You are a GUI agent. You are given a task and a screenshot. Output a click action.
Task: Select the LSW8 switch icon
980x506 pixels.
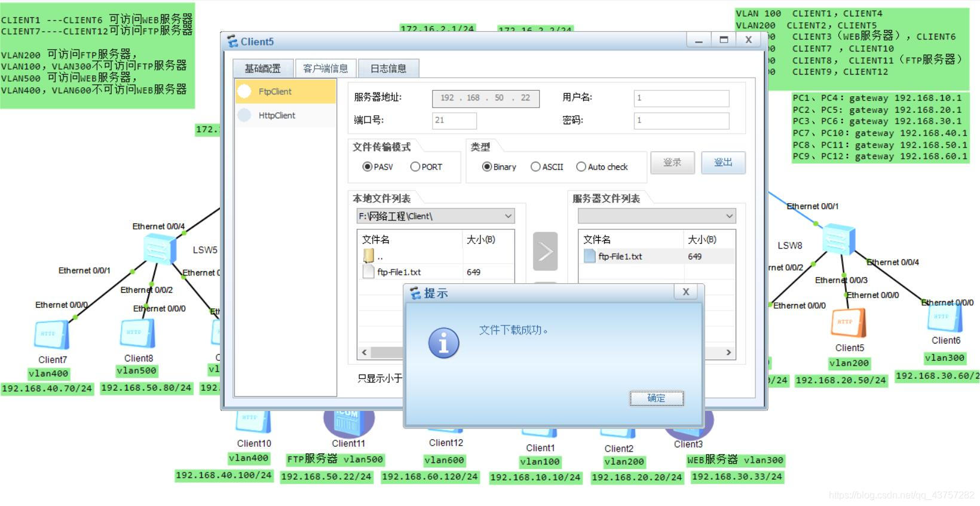pos(838,241)
